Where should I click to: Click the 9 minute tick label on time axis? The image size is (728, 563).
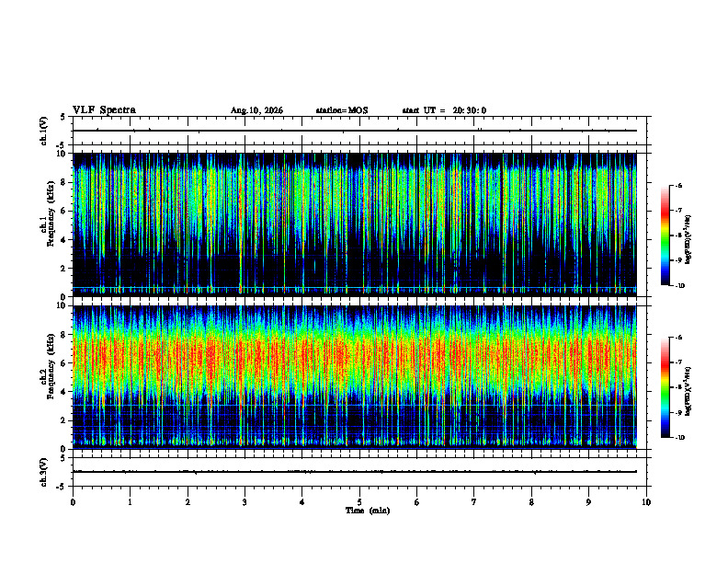tap(588, 502)
